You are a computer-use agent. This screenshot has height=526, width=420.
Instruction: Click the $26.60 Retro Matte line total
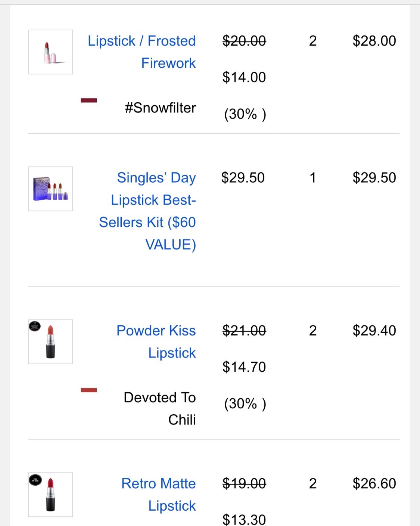(x=374, y=484)
